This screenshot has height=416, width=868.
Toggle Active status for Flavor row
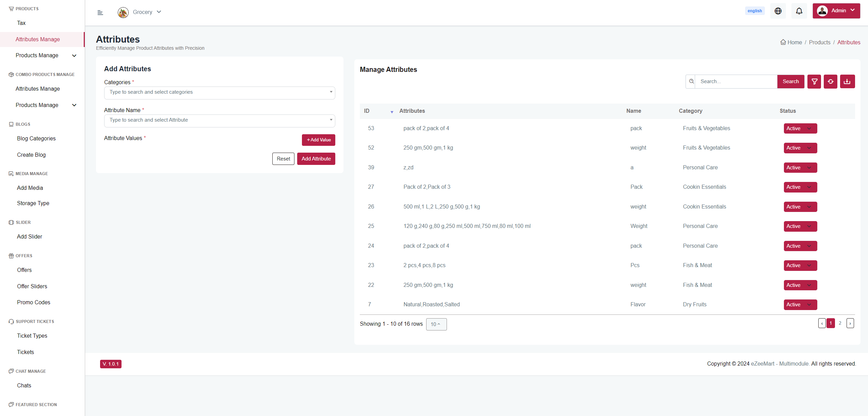point(800,305)
